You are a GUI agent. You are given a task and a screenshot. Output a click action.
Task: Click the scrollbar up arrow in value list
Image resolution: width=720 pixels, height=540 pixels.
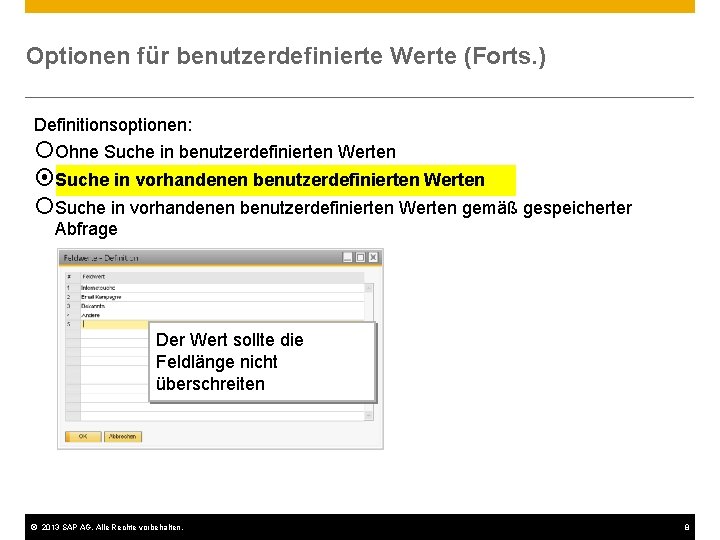coord(369,288)
